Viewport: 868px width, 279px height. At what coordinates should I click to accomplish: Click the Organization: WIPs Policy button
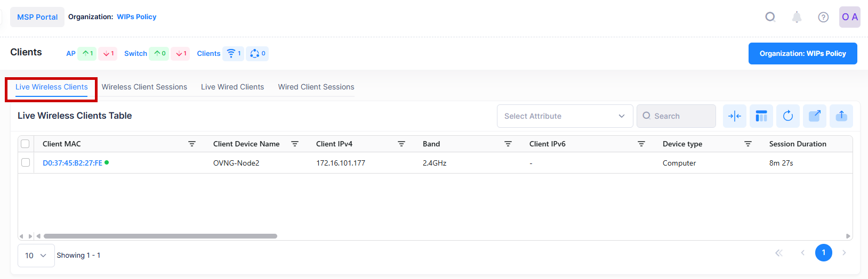(802, 53)
